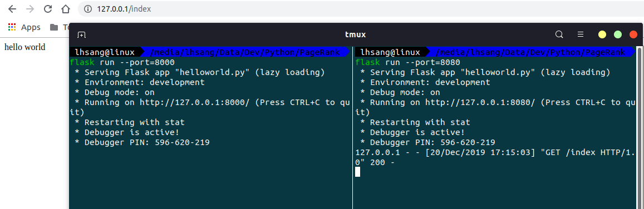The height and width of the screenshot is (209, 644).
Task: Go back using the browser back arrow
Action: coord(12,8)
